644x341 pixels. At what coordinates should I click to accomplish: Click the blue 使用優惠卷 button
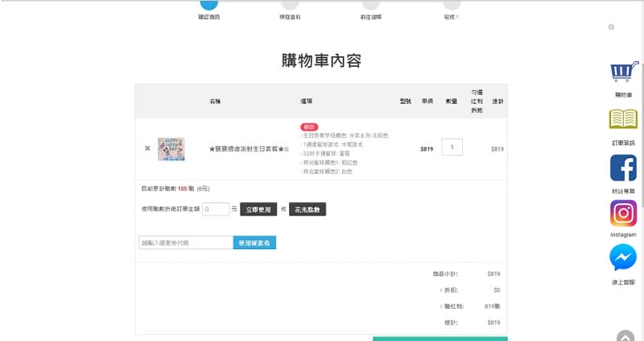(254, 243)
